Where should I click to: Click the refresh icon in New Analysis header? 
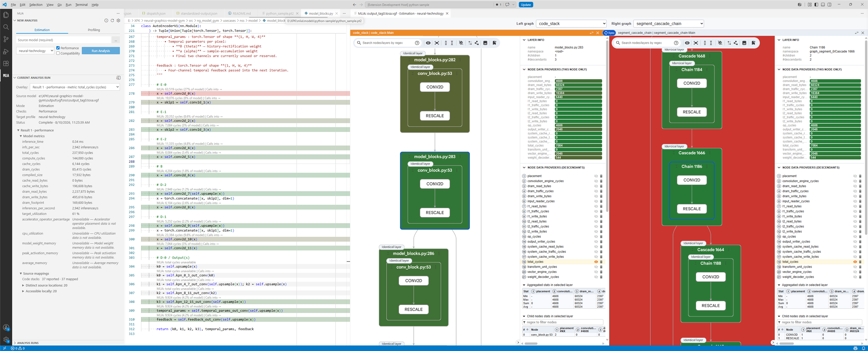[112, 21]
